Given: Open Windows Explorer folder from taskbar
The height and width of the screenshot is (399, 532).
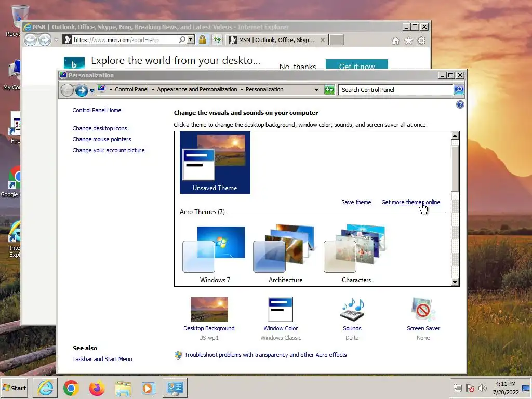Looking at the screenshot, I should coord(123,389).
